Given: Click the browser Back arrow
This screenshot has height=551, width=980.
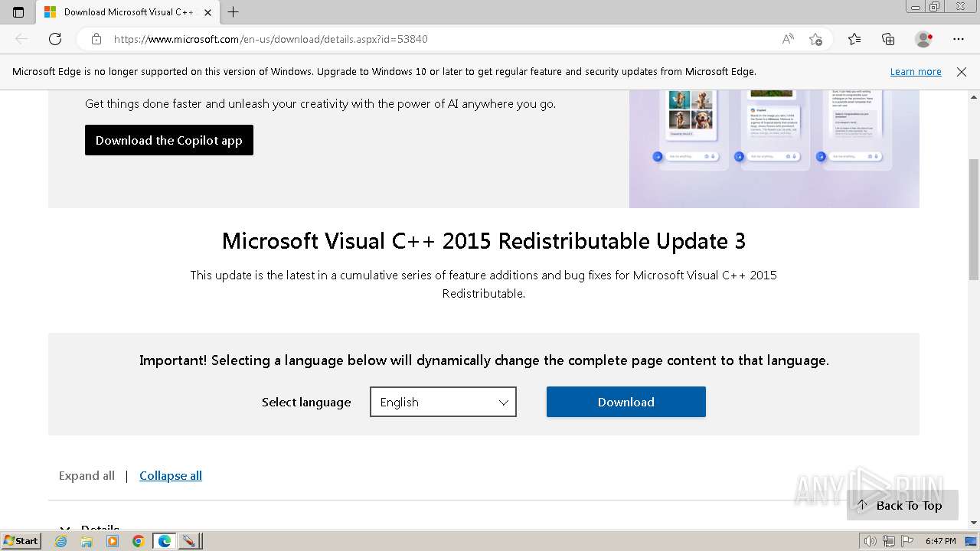Looking at the screenshot, I should tap(21, 39).
